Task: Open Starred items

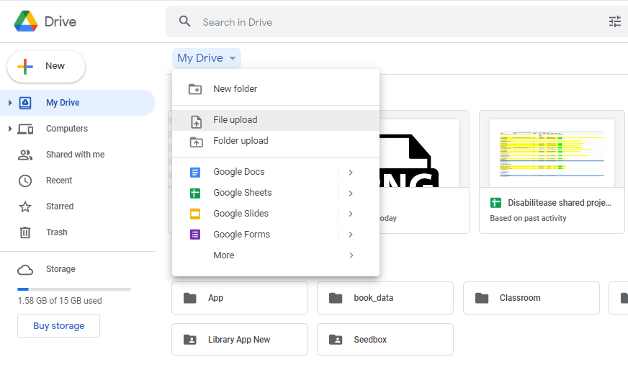Action: point(60,206)
